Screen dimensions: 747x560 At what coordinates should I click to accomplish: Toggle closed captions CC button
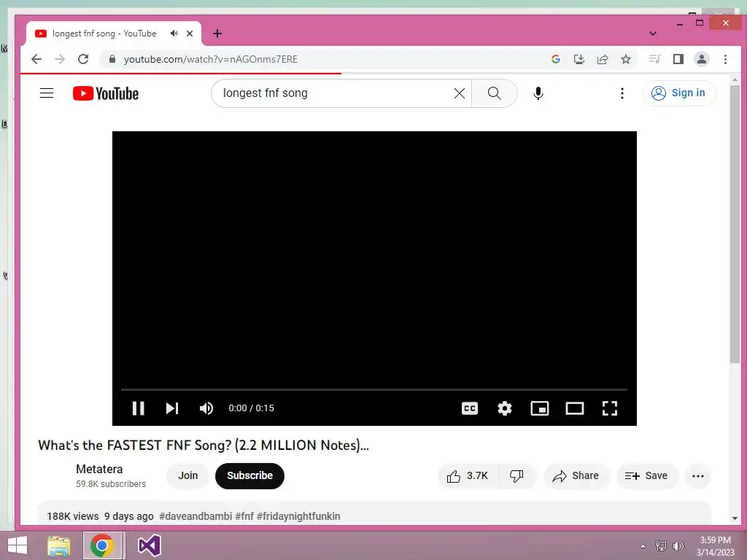(470, 408)
